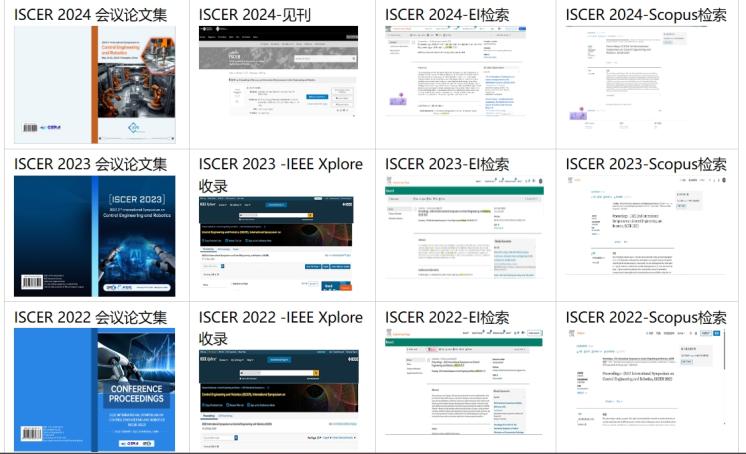View the ISCER 2023 Scopus indexing screenshot
Screen dimensions: 746x454
pyautogui.click(x=646, y=226)
